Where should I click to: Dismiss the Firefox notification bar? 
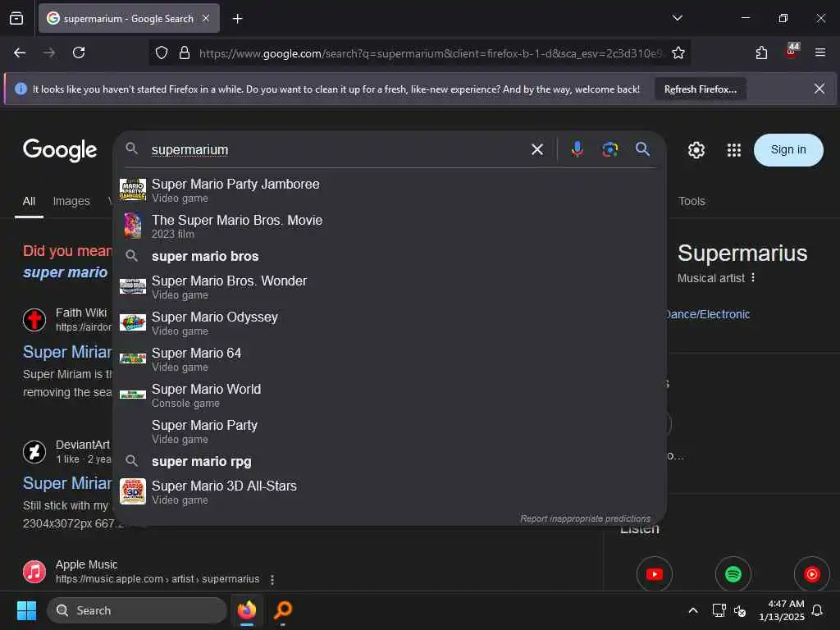819,89
